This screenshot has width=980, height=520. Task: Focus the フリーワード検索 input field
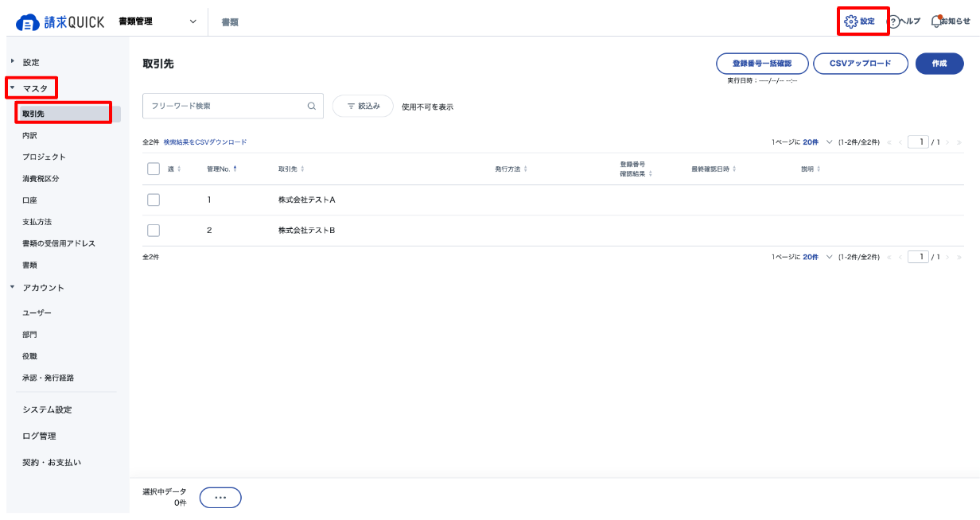pyautogui.click(x=227, y=106)
